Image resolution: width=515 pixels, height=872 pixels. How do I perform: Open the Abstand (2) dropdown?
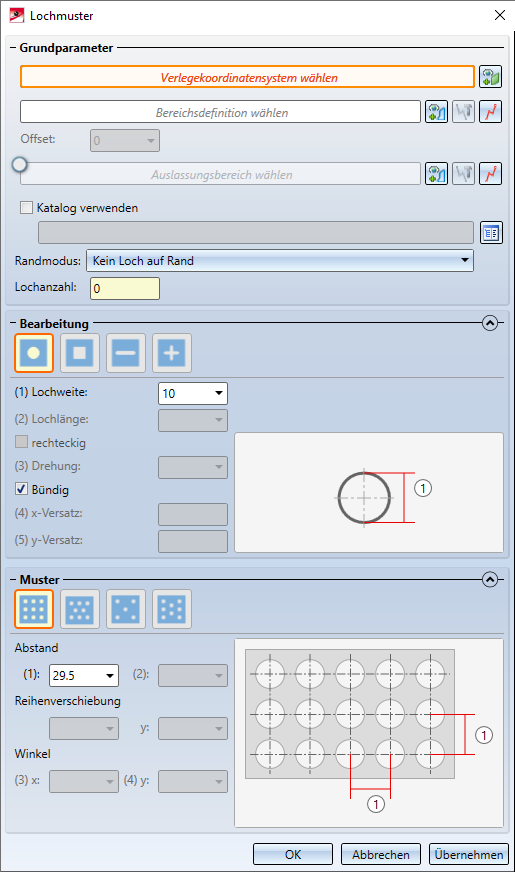click(192, 675)
